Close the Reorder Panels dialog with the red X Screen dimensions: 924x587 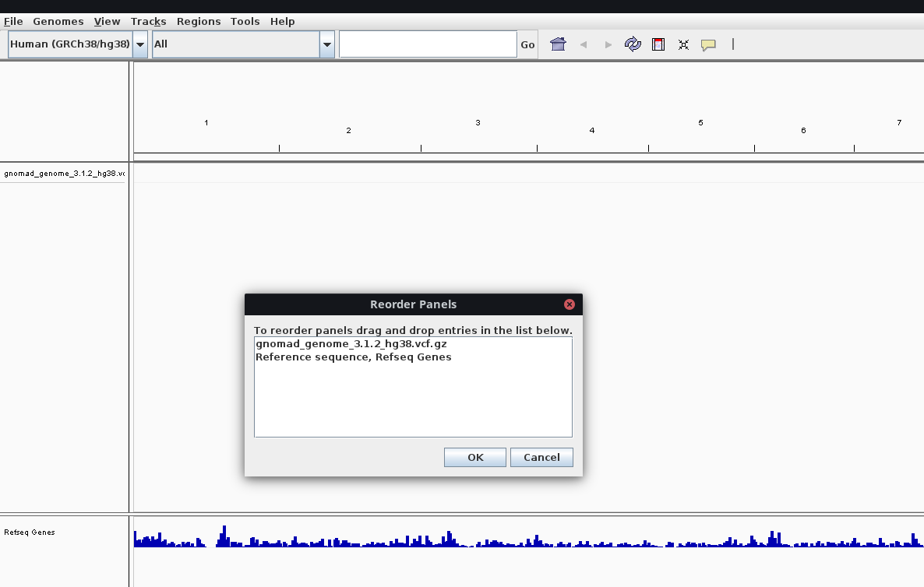click(569, 304)
